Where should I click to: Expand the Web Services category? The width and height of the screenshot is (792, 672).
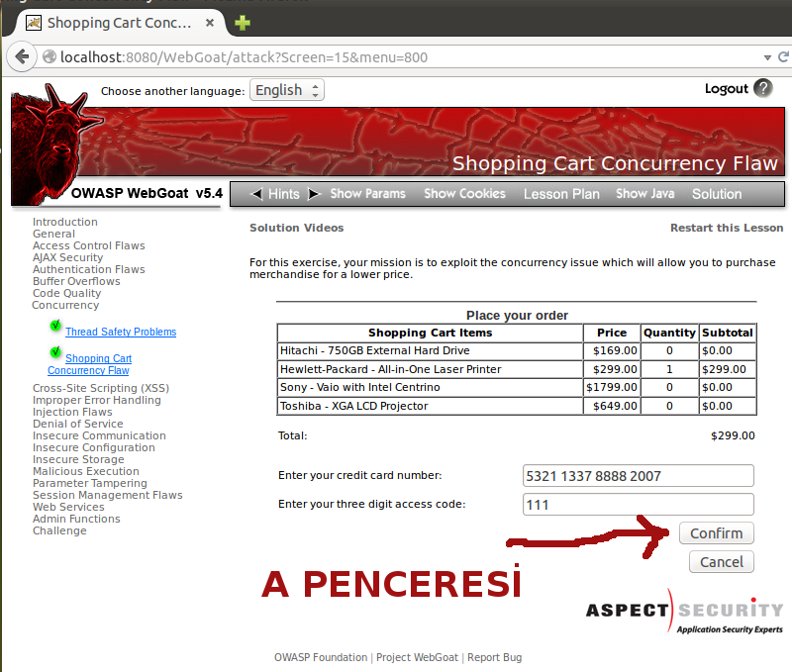pos(68,507)
